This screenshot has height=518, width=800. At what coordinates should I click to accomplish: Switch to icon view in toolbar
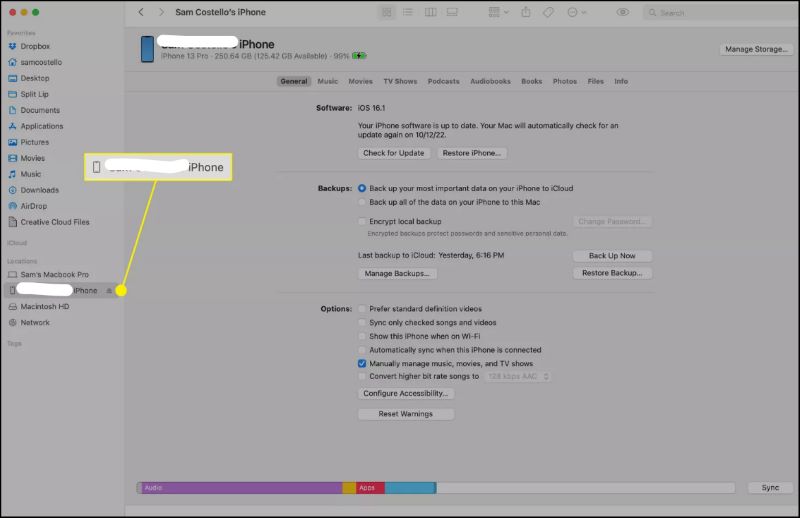(387, 12)
